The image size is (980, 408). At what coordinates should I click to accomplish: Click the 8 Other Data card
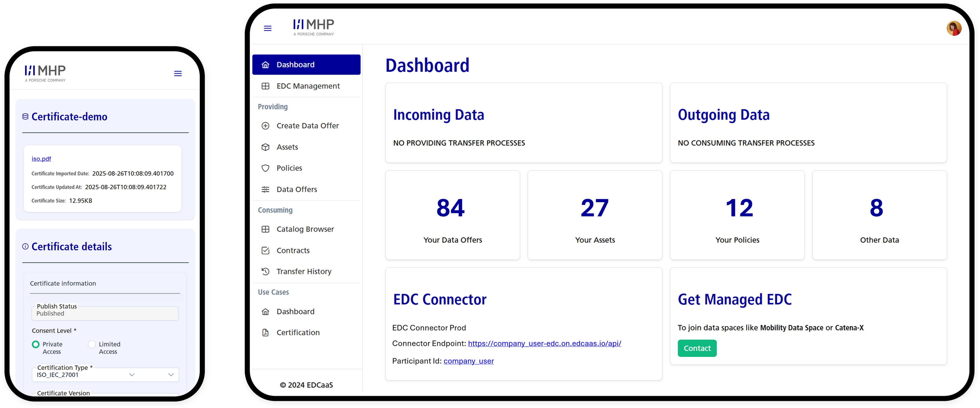tap(879, 215)
